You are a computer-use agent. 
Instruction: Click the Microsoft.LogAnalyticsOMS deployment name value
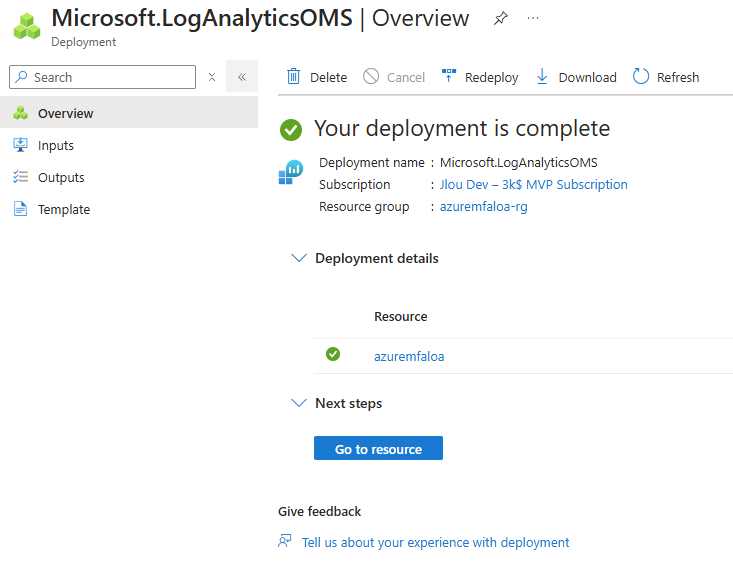point(518,162)
